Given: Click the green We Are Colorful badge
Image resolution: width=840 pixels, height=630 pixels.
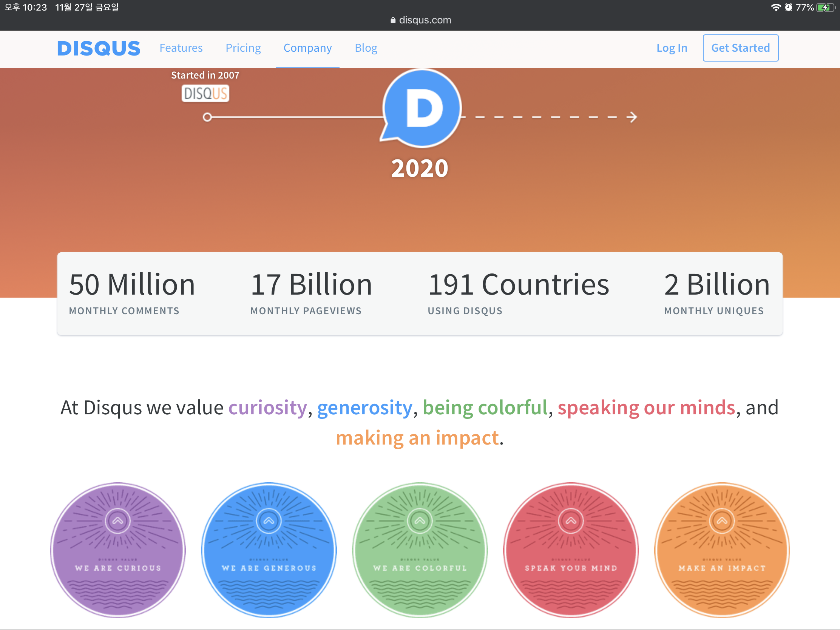Looking at the screenshot, I should (420, 550).
